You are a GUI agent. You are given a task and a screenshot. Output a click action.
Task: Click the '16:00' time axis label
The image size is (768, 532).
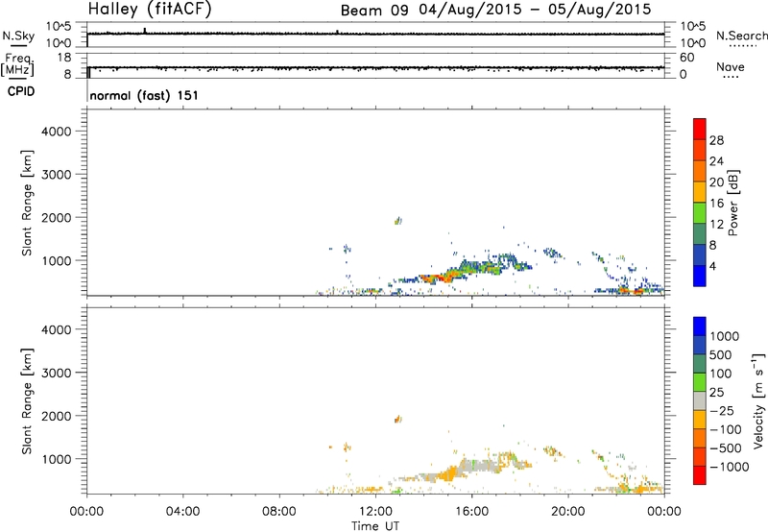point(471,512)
